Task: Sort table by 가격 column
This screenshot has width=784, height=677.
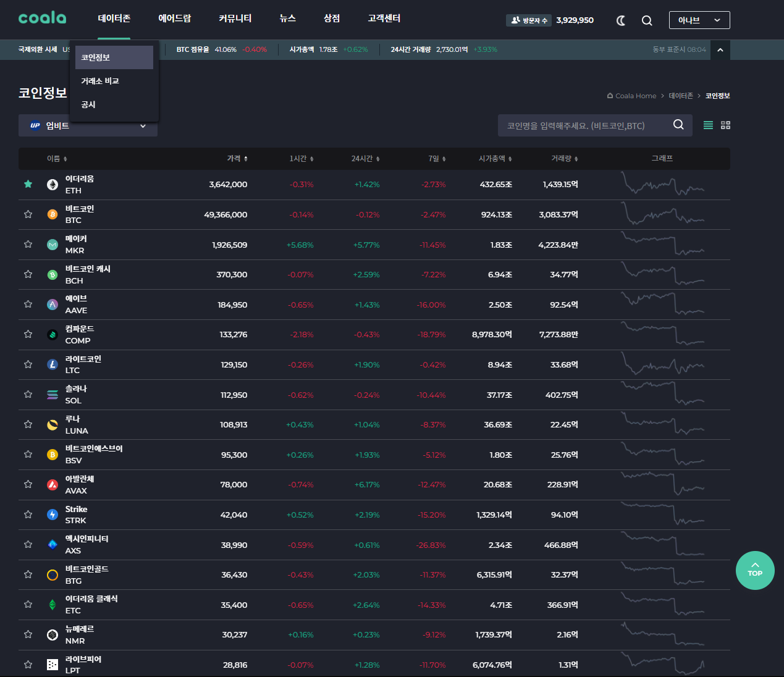Action: (237, 159)
